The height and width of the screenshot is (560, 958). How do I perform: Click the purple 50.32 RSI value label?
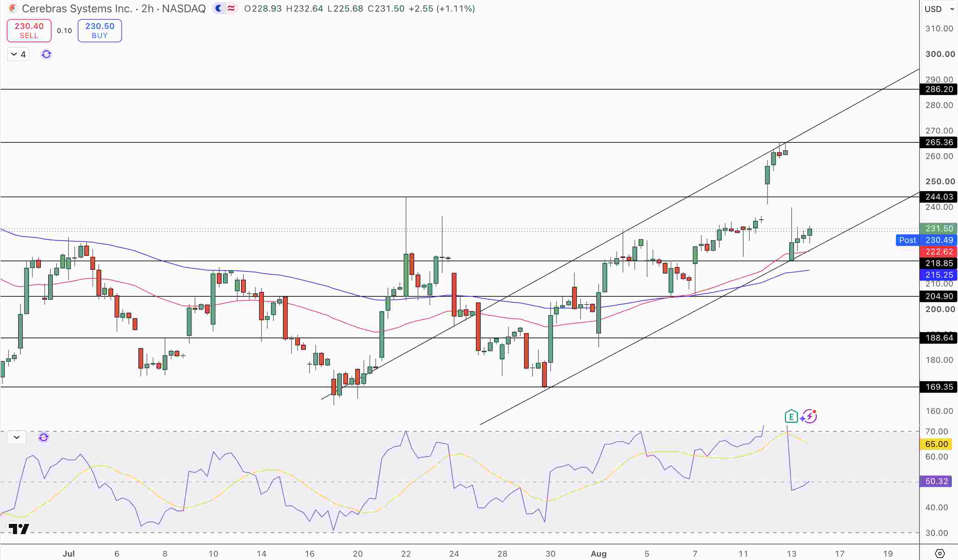pos(936,481)
